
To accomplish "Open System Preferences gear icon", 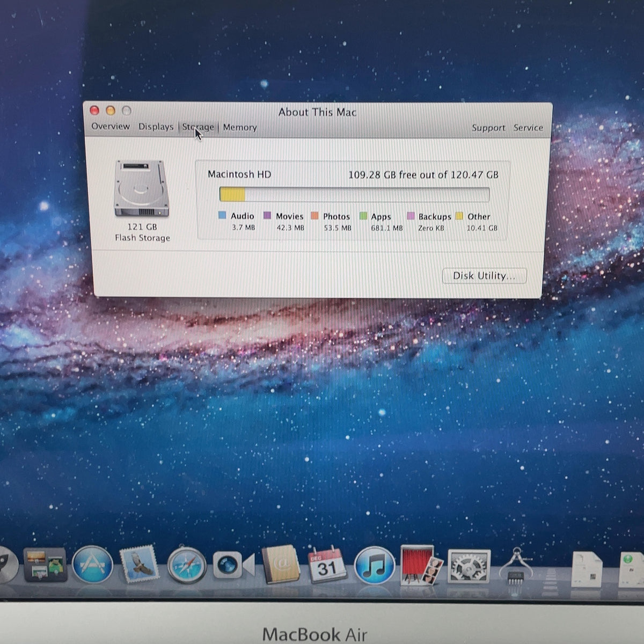I will 469,566.
